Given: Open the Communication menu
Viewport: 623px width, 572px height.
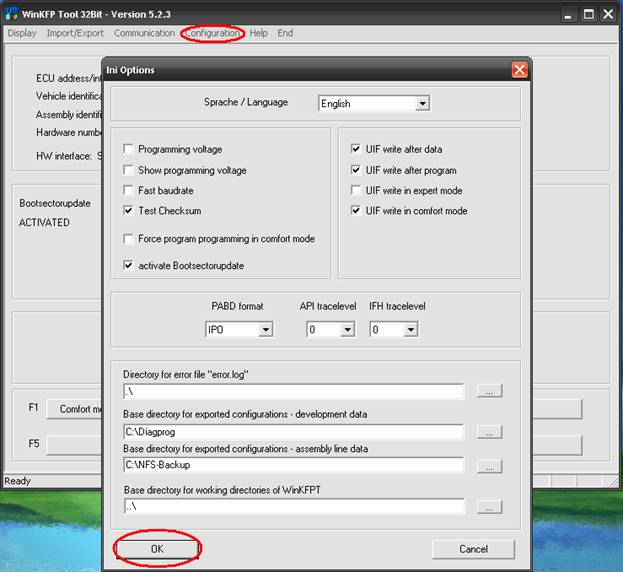Looking at the screenshot, I should (x=144, y=33).
